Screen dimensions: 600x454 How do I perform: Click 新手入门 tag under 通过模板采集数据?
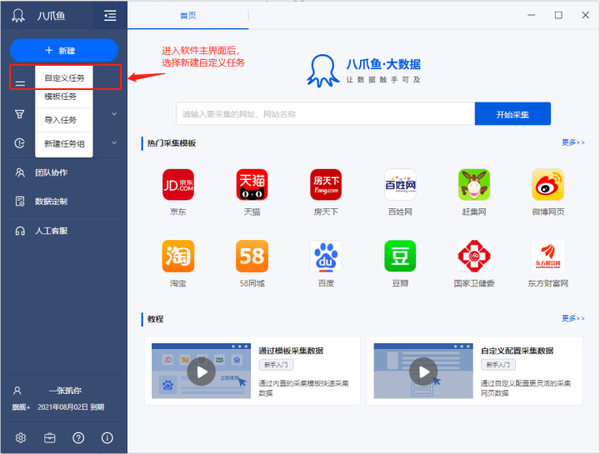coord(276,364)
